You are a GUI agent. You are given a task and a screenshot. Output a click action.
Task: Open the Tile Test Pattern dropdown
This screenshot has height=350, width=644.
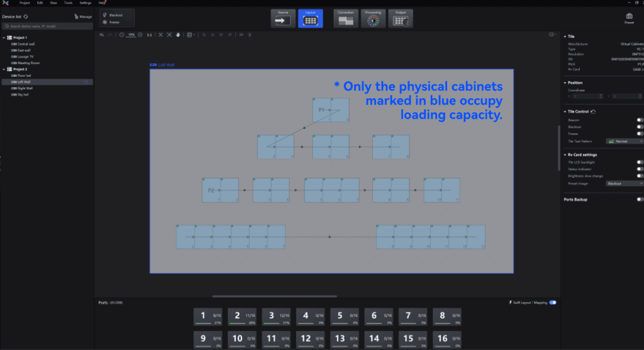[x=625, y=141]
